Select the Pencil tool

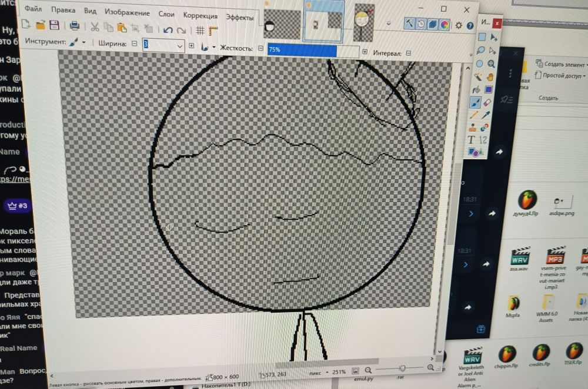click(473, 115)
